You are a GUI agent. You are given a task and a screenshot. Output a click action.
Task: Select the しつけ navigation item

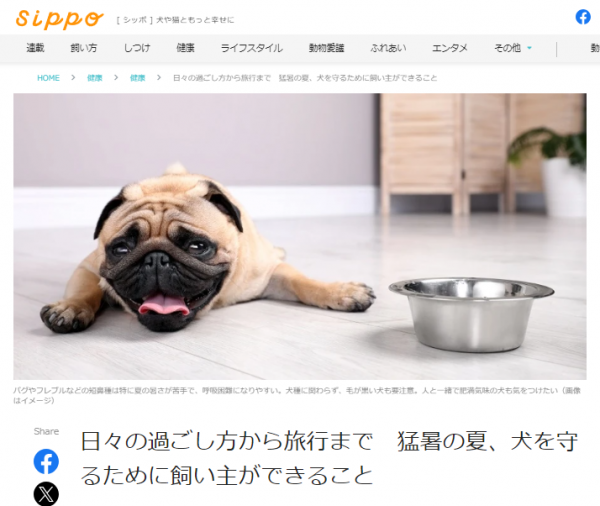137,48
